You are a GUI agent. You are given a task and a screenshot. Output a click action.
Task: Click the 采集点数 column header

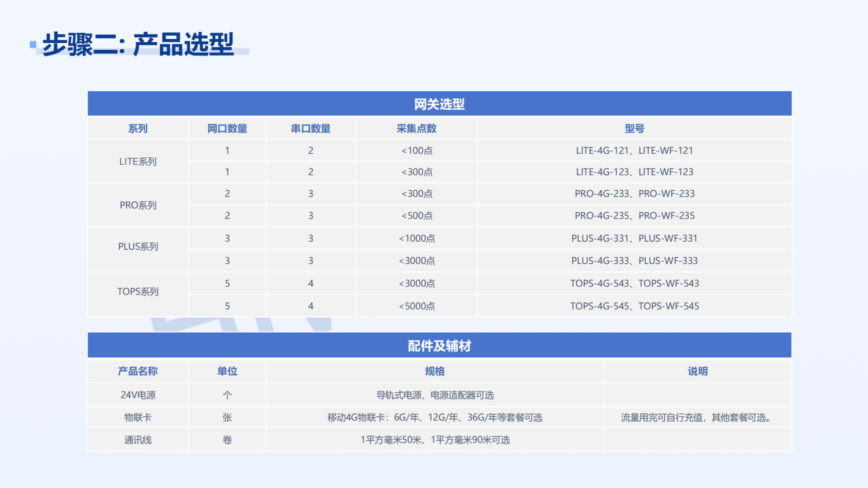[417, 128]
